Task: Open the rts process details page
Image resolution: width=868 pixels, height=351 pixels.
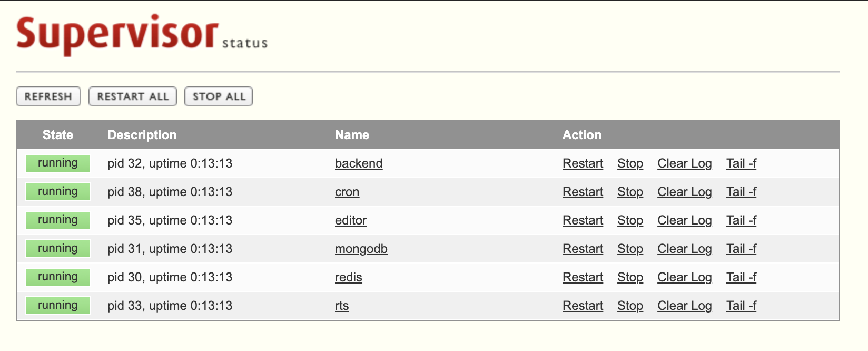Action: (342, 305)
